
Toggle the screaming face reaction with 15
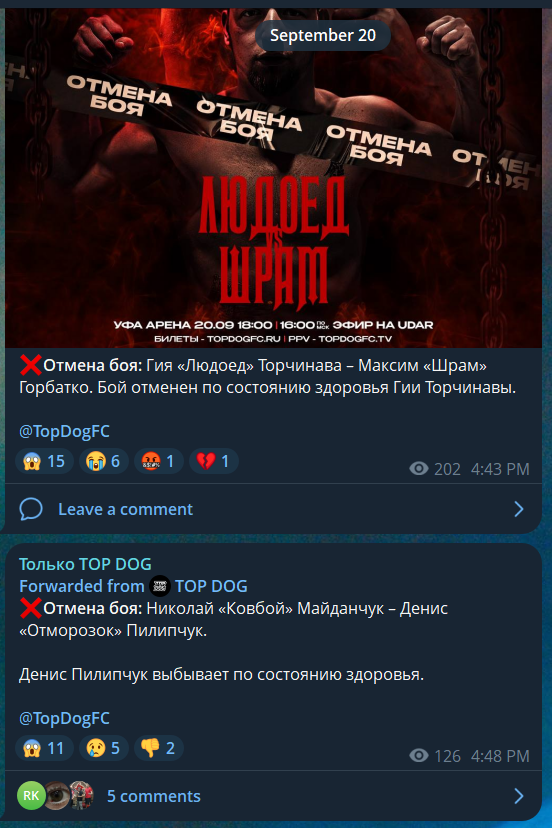[44, 461]
